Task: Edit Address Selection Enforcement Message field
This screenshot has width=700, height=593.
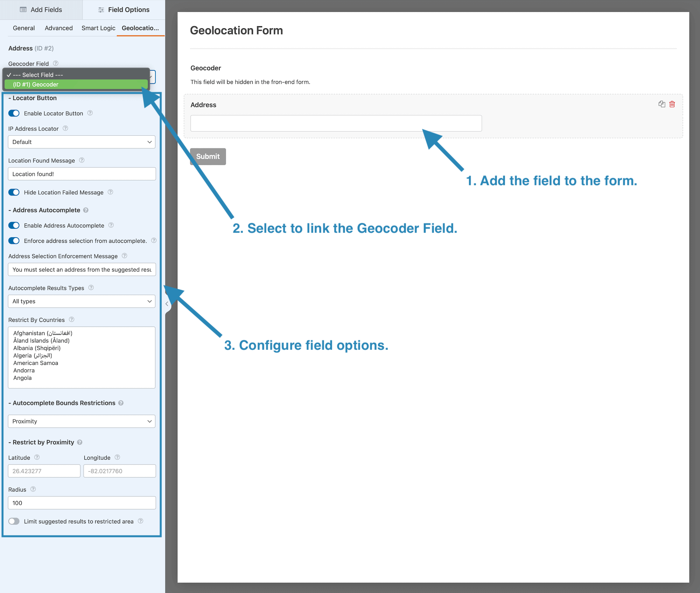Action: [82, 269]
